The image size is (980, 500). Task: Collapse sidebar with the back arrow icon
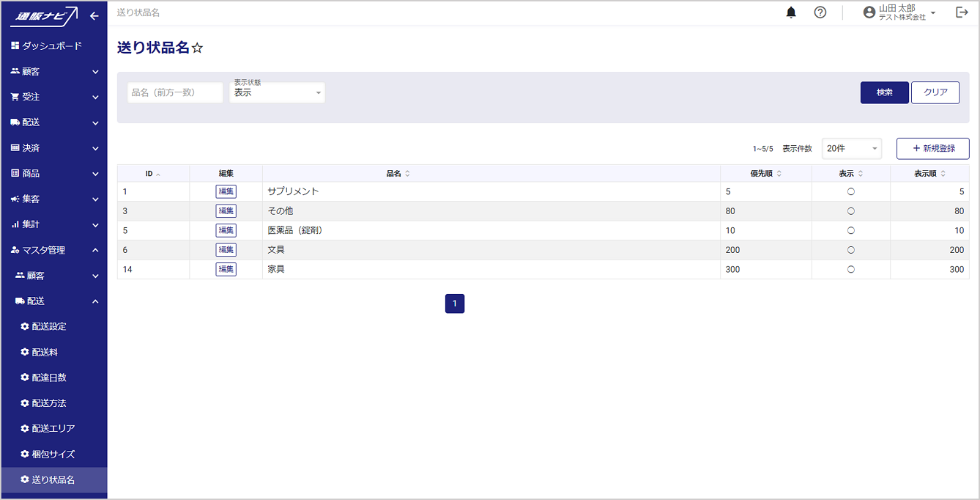pos(94,15)
